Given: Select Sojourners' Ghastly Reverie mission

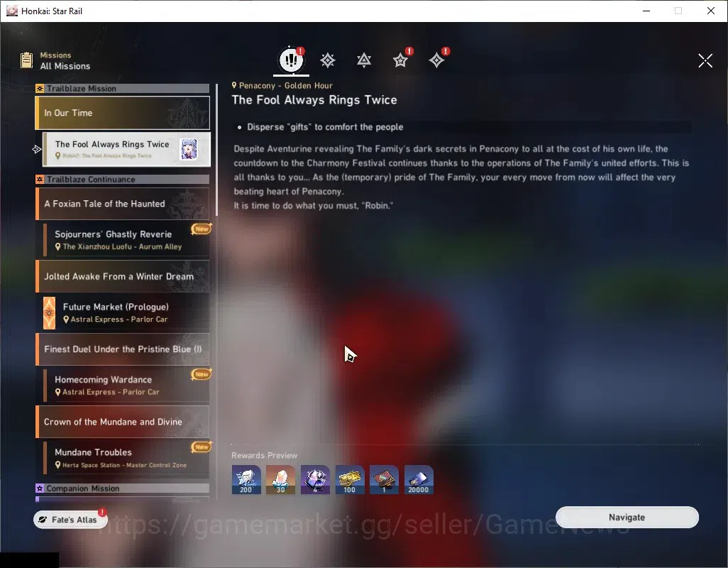Looking at the screenshot, I should tap(126, 240).
